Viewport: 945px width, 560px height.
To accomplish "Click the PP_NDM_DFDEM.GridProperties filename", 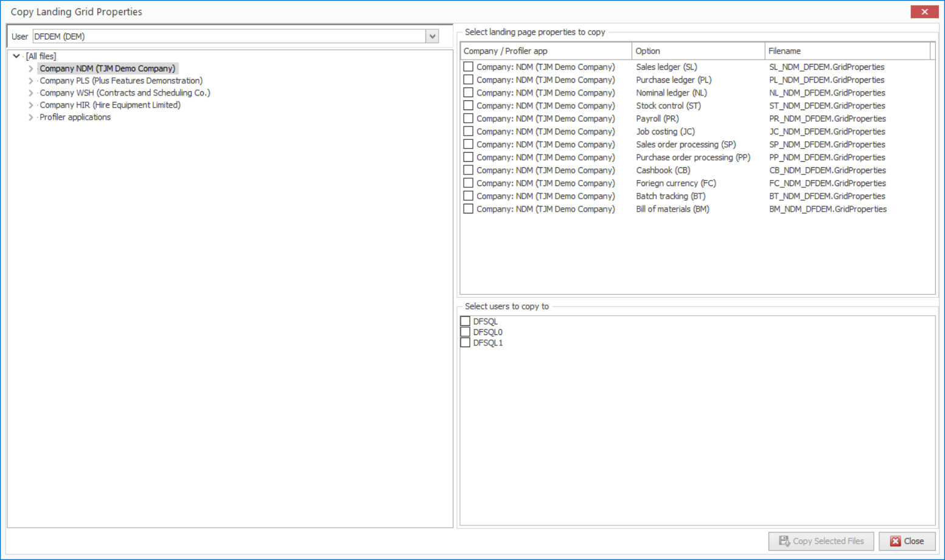I will click(x=827, y=157).
